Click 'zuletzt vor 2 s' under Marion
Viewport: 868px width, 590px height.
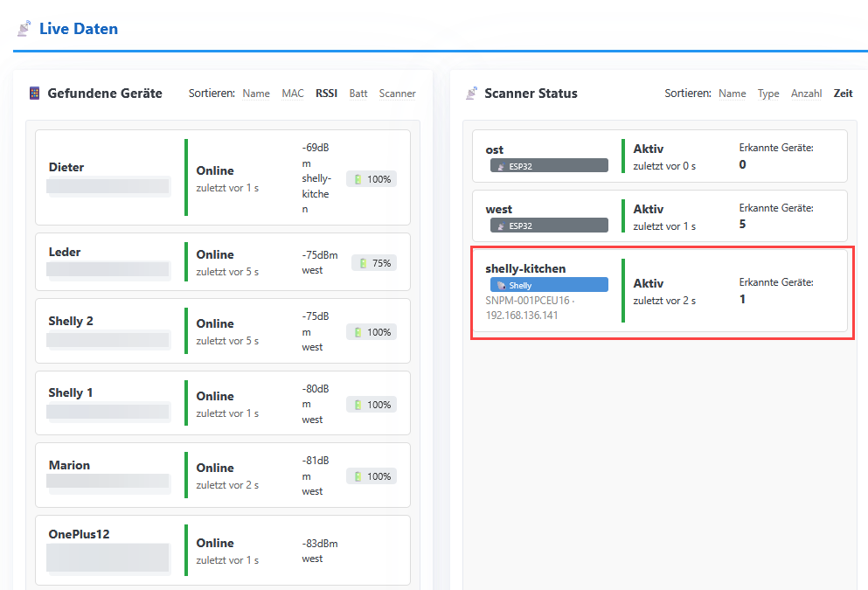227,485
